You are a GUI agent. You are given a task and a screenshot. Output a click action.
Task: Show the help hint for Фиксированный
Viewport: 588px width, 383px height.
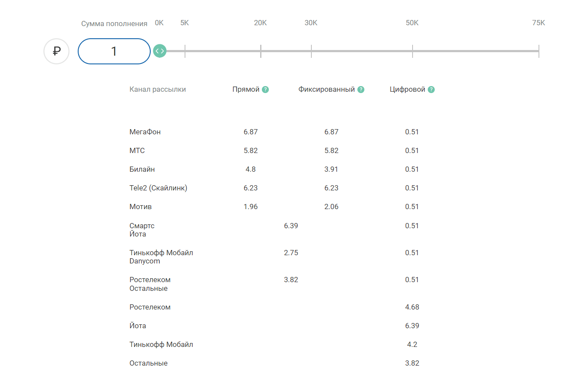pos(361,90)
